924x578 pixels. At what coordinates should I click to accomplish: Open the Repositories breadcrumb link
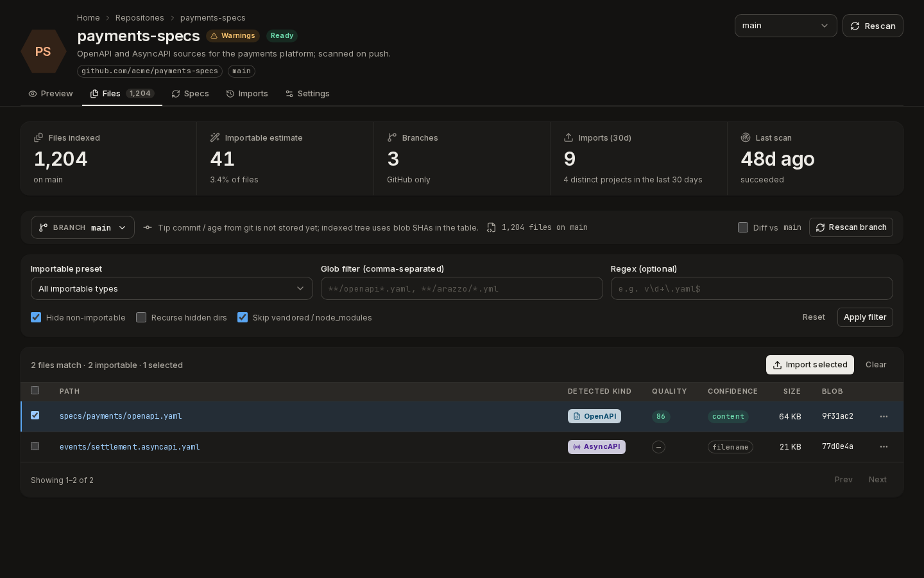point(139,17)
